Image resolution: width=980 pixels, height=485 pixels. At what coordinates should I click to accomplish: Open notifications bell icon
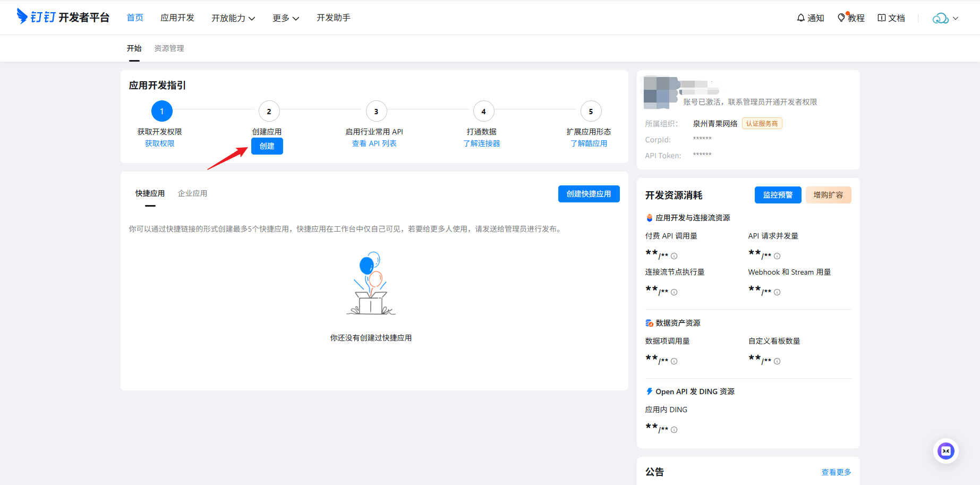pyautogui.click(x=801, y=18)
